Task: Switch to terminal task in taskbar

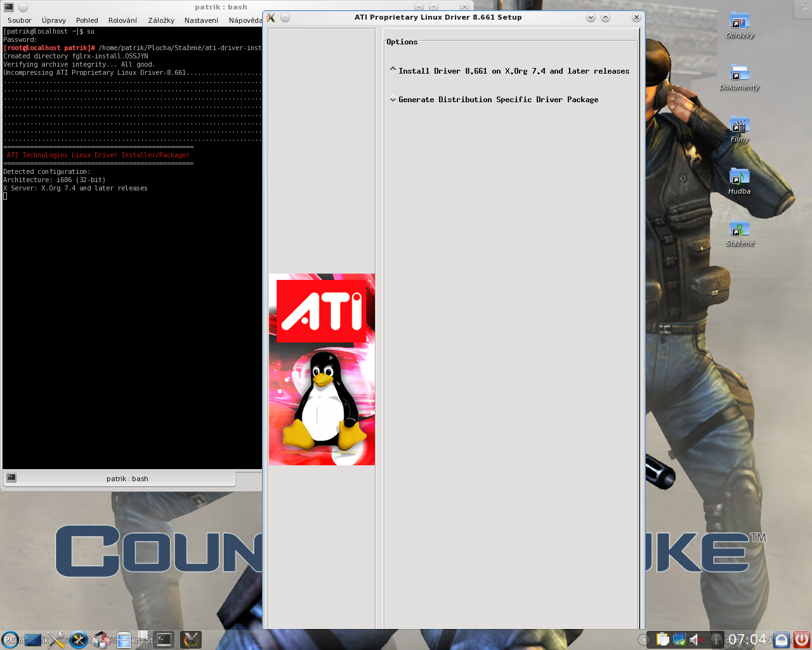Action: [164, 640]
